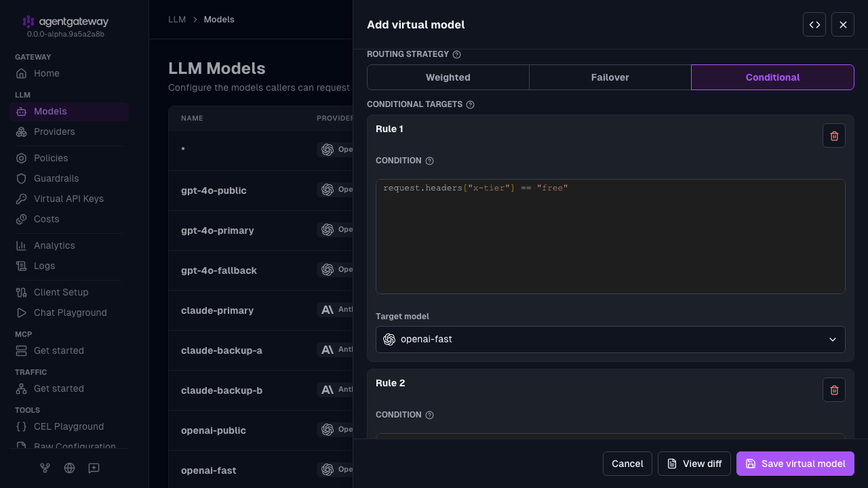The height and width of the screenshot is (488, 868).
Task: Delete Rule 2 with trash icon
Action: [834, 390]
